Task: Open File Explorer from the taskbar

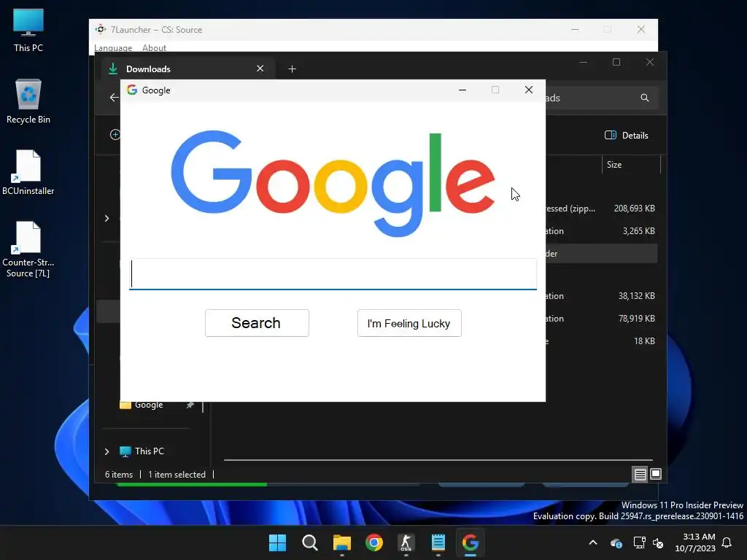Action: pos(342,542)
